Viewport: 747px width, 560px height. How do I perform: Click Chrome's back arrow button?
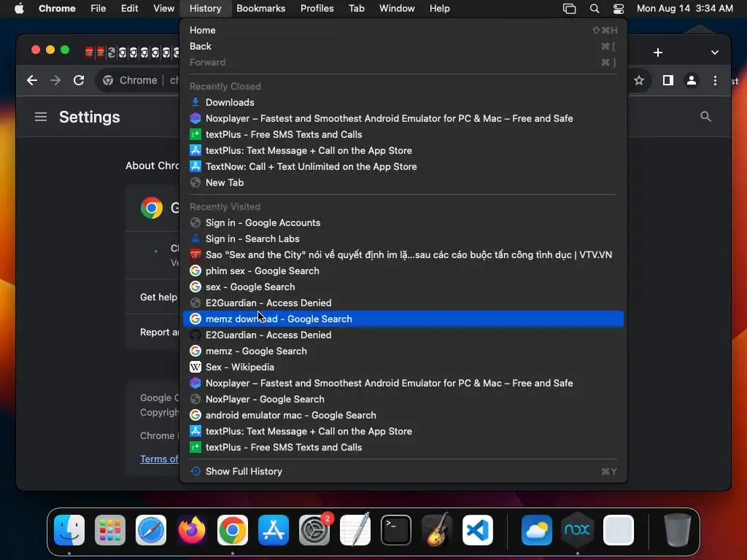(x=32, y=80)
